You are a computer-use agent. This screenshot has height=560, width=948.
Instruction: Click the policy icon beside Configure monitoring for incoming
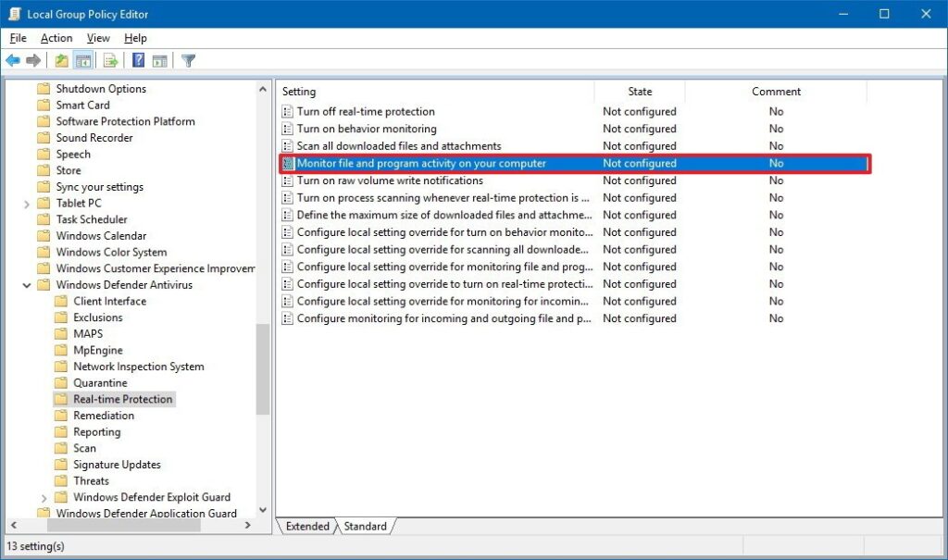pyautogui.click(x=288, y=318)
